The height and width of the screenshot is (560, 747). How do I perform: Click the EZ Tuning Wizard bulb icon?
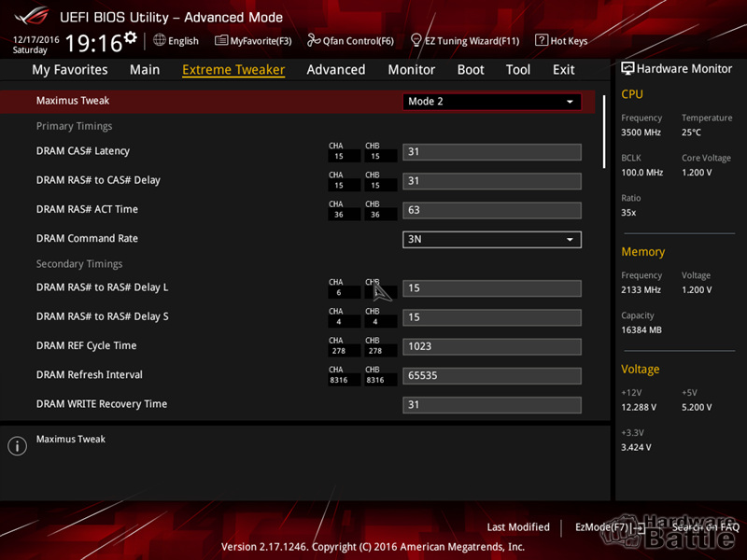tap(416, 40)
